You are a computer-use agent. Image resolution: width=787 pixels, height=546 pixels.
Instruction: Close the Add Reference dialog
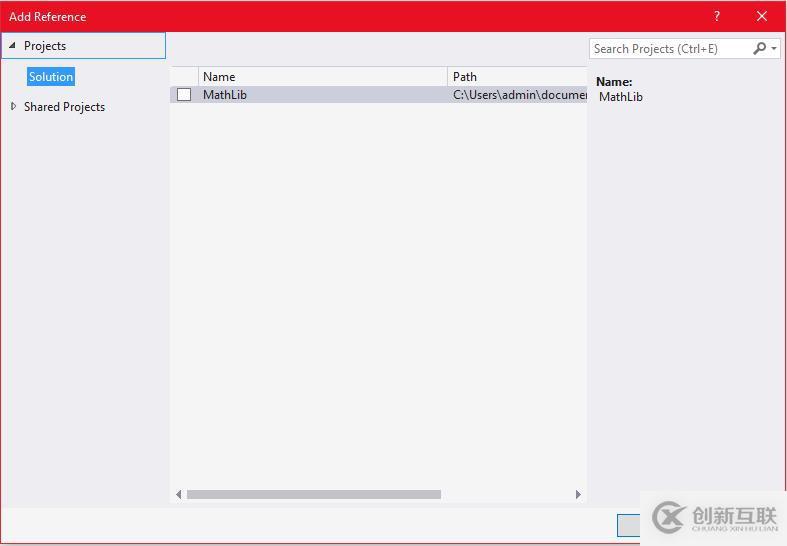pyautogui.click(x=762, y=16)
